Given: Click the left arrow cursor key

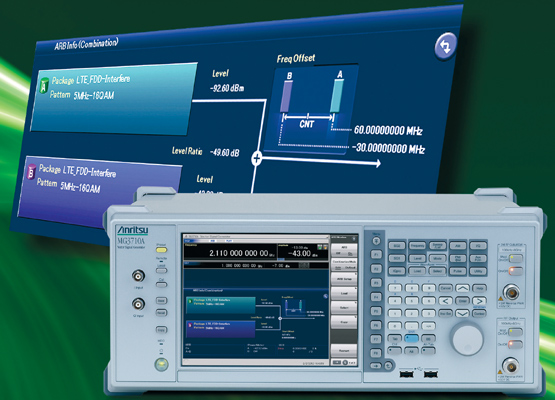Looking at the screenshot, I should point(446,301).
